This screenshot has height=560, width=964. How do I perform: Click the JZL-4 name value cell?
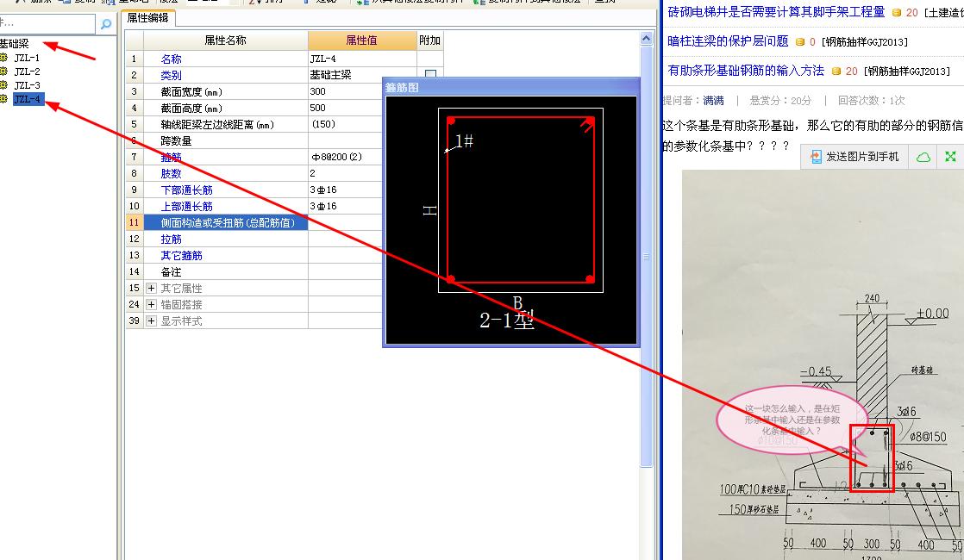pos(362,59)
